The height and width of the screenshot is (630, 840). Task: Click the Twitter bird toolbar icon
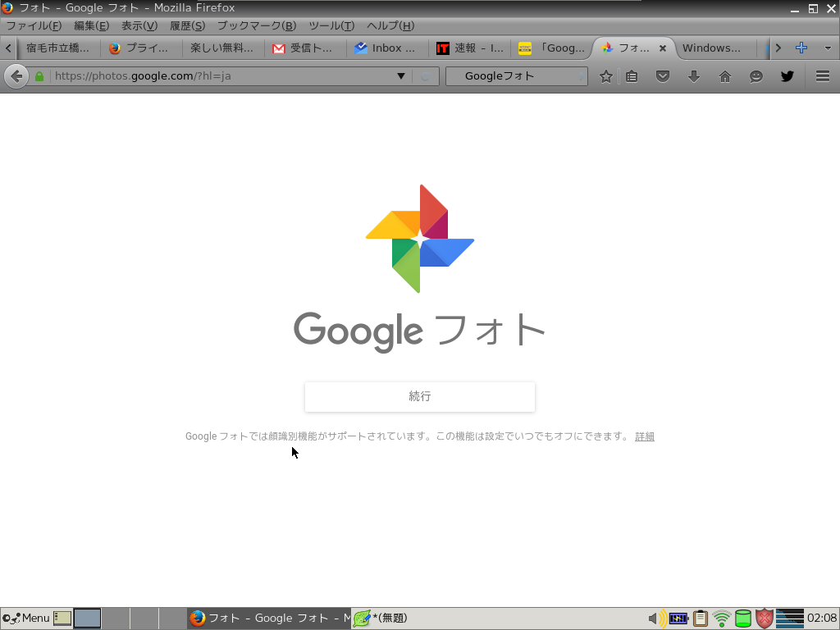click(787, 76)
